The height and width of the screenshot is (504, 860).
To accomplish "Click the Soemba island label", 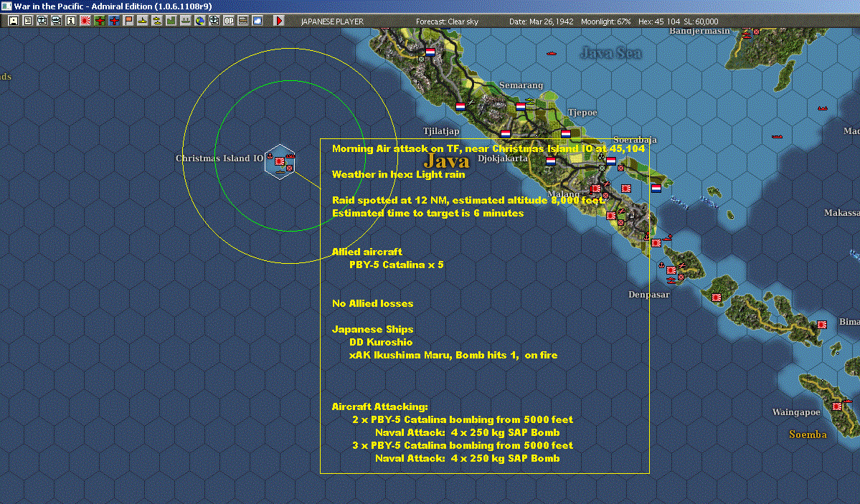I will tap(808, 434).
